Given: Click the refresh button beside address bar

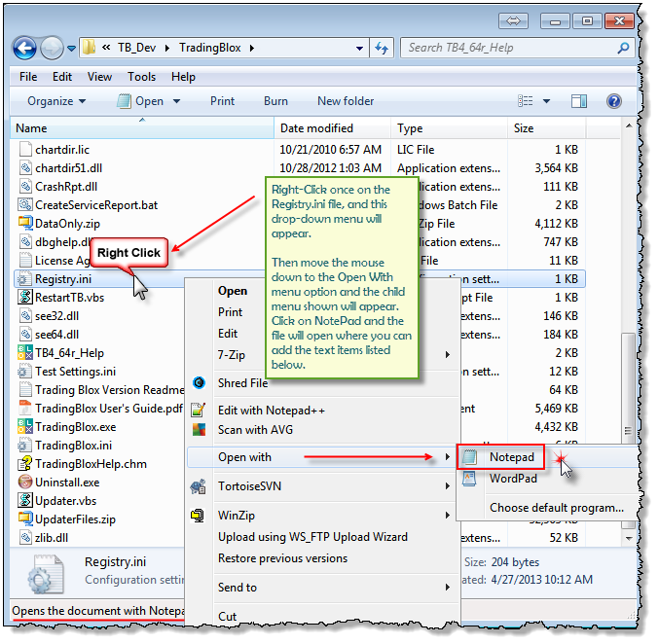Looking at the screenshot, I should point(382,48).
